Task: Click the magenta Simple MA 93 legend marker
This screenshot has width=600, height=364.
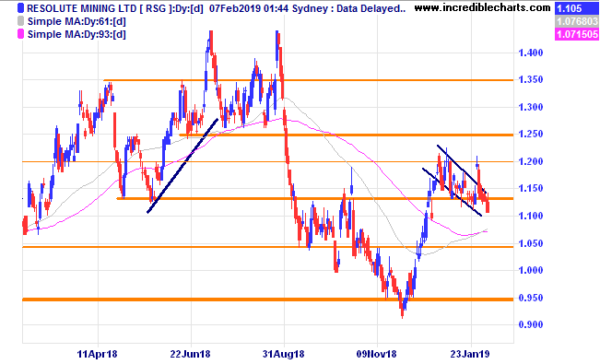Action: pos(20,34)
